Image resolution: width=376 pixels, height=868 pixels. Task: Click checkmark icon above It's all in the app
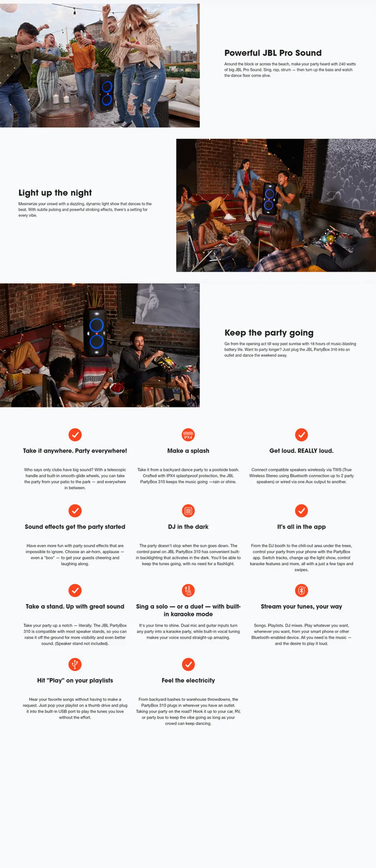pyautogui.click(x=301, y=511)
